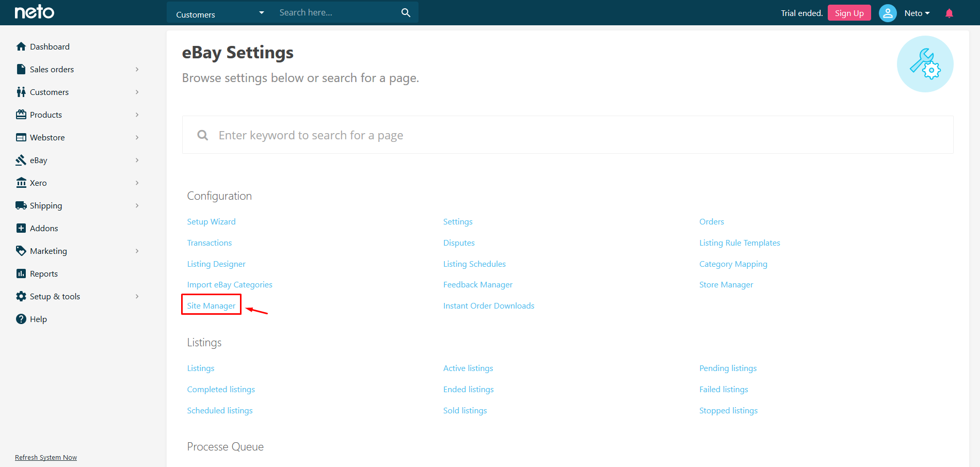This screenshot has height=467, width=980.
Task: Open Disputes link
Action: 459,243
